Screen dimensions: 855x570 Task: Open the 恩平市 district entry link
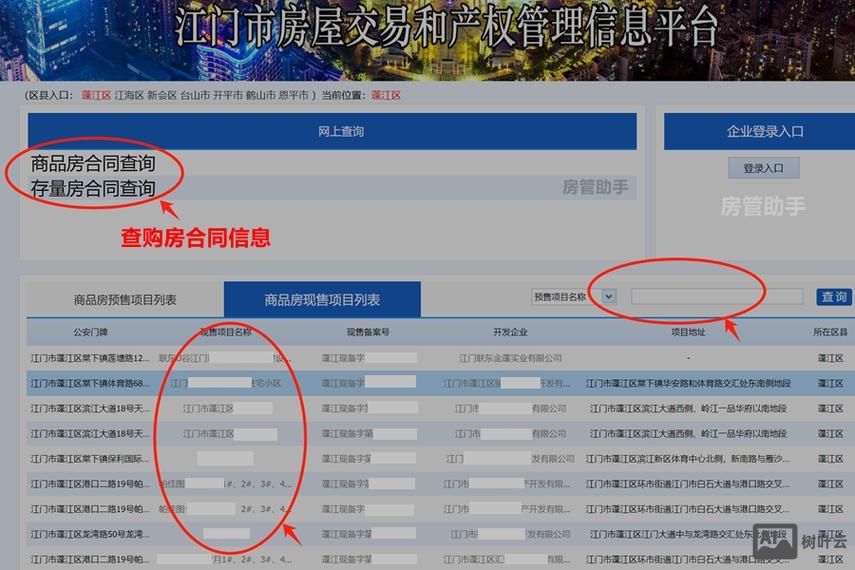(294, 95)
